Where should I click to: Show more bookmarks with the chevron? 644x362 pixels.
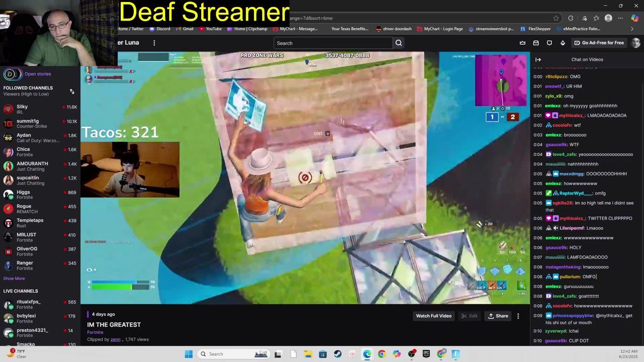[632, 29]
